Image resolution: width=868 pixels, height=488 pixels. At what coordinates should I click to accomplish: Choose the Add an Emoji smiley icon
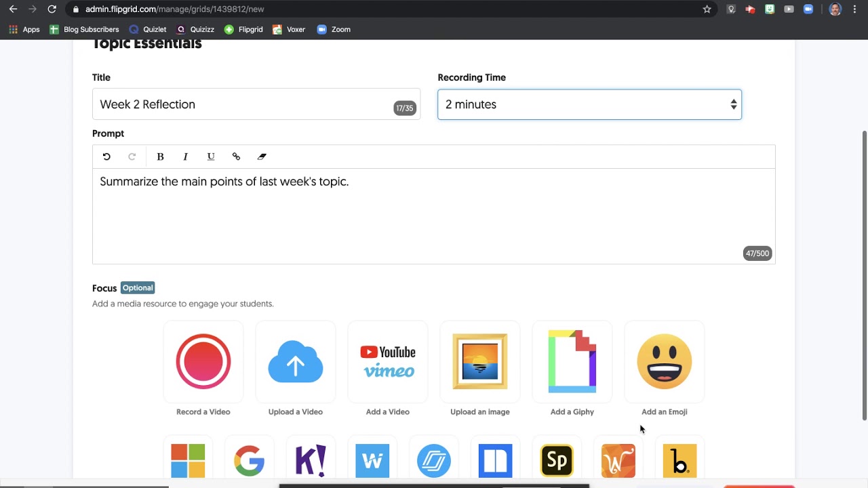pos(665,362)
